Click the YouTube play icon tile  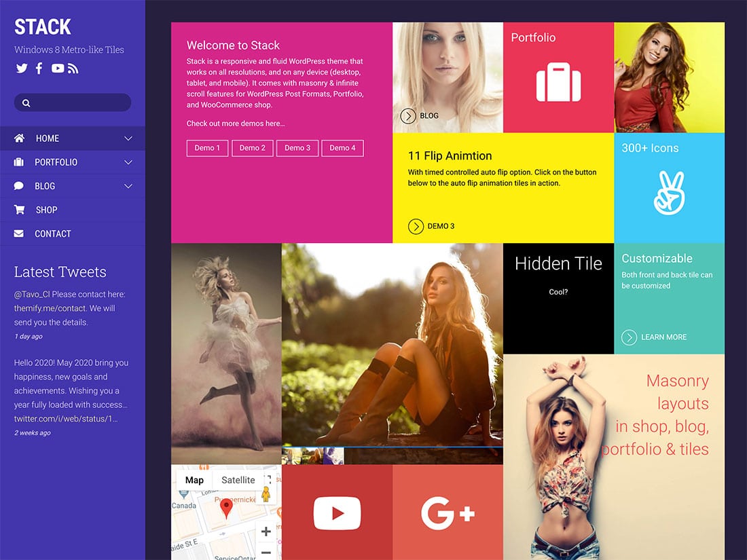(338, 512)
